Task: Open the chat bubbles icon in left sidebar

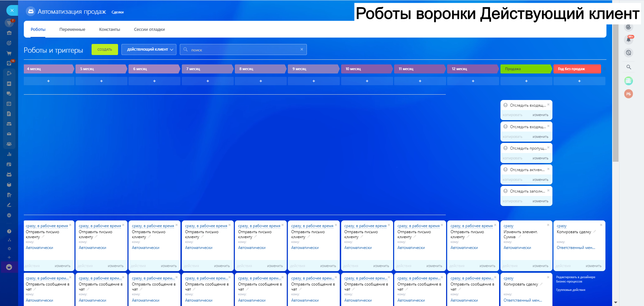Action: point(9,94)
